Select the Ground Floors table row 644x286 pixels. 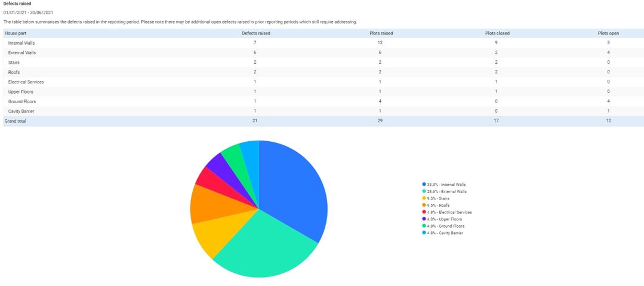tap(22, 101)
